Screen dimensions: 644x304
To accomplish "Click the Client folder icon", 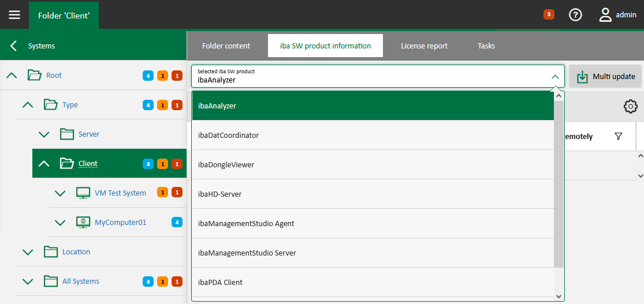I will 67,163.
